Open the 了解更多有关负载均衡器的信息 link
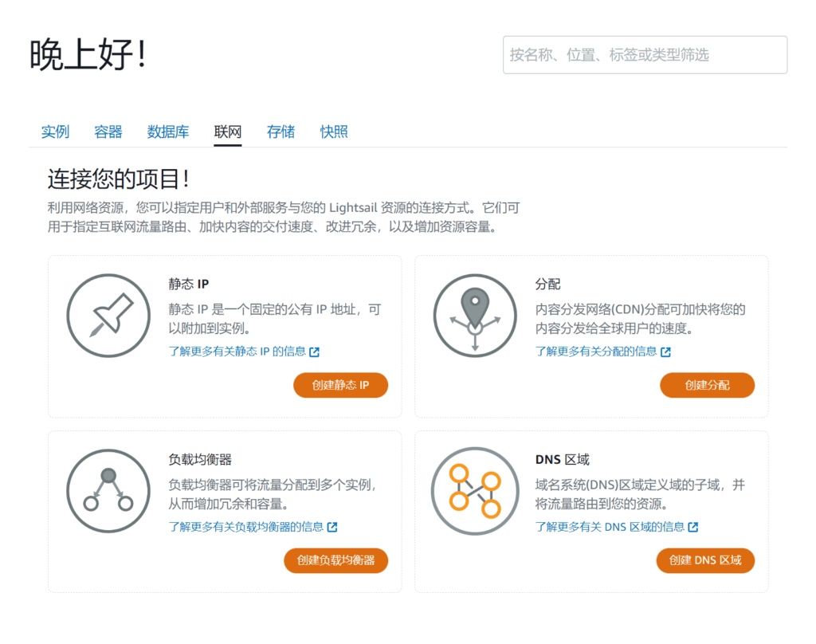Image resolution: width=816 pixels, height=644 pixels. pos(246,527)
